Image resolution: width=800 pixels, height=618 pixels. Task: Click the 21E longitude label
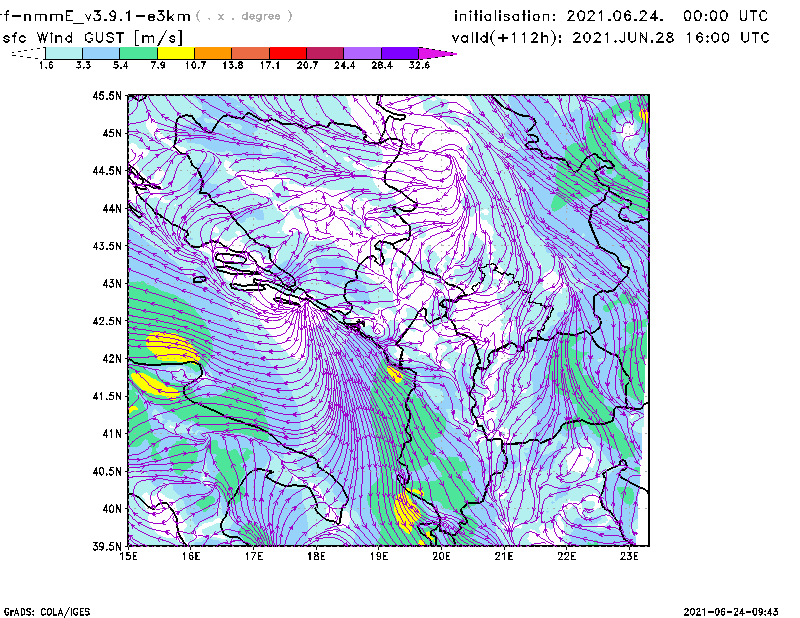click(504, 556)
